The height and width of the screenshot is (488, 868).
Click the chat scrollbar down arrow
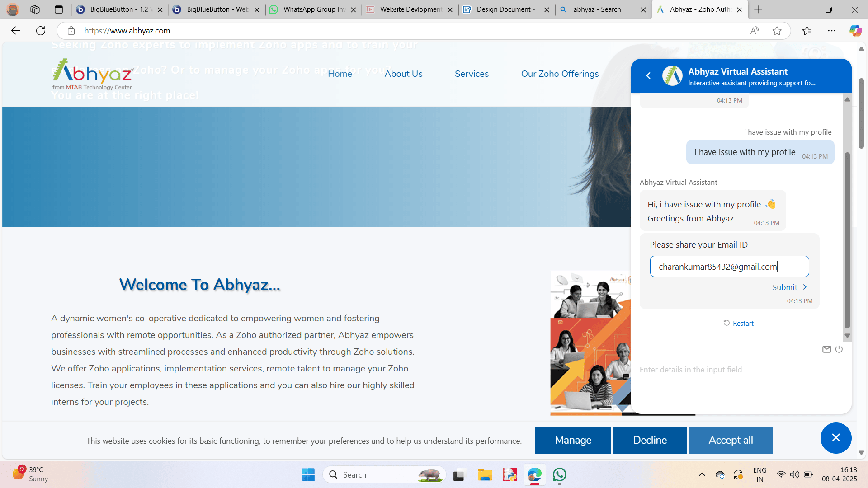point(847,336)
